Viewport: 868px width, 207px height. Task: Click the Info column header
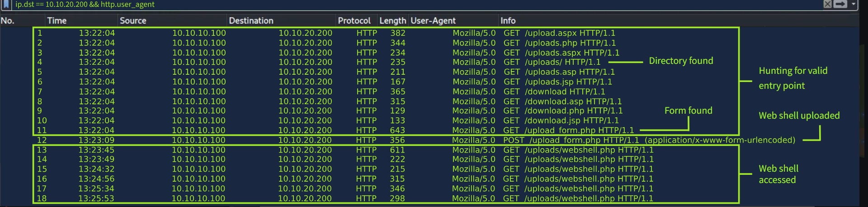pyautogui.click(x=508, y=21)
